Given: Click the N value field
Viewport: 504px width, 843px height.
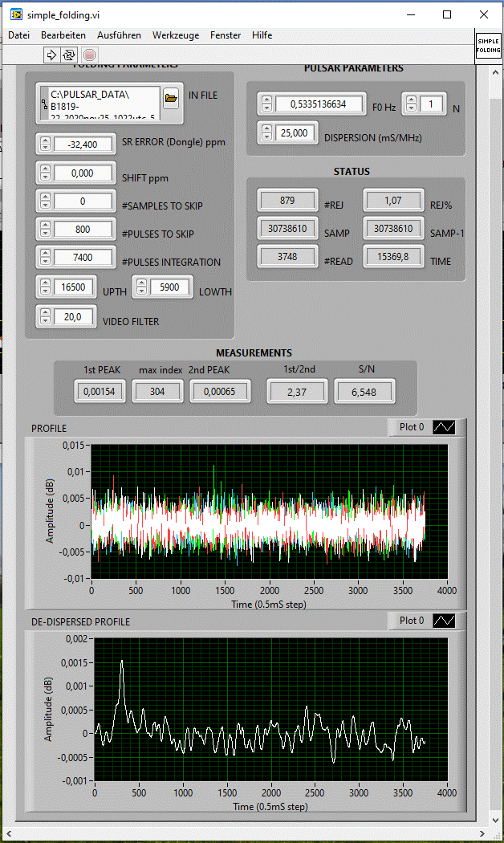Looking at the screenshot, I should (431, 104).
